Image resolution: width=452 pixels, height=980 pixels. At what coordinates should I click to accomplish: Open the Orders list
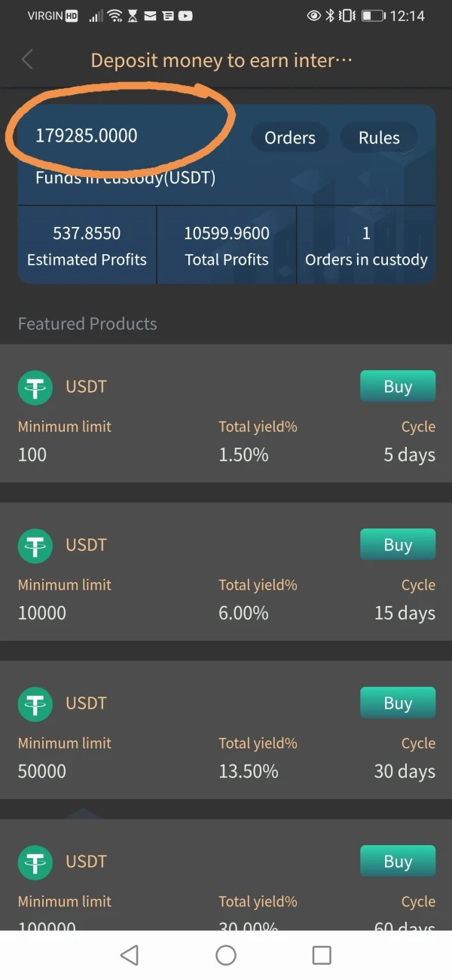point(289,138)
